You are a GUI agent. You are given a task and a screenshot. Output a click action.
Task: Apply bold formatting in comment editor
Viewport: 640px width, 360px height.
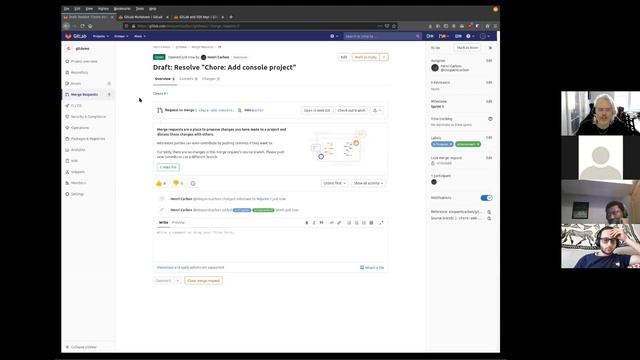click(307, 223)
